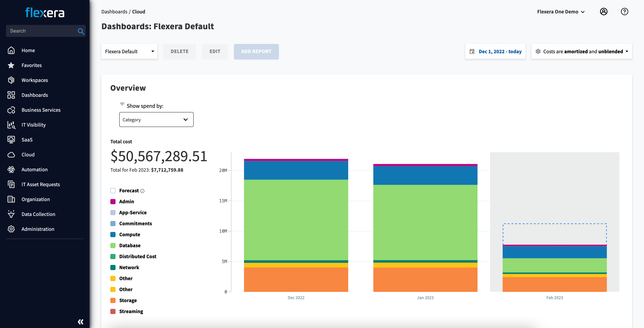Click the Forecast info icon

[143, 191]
